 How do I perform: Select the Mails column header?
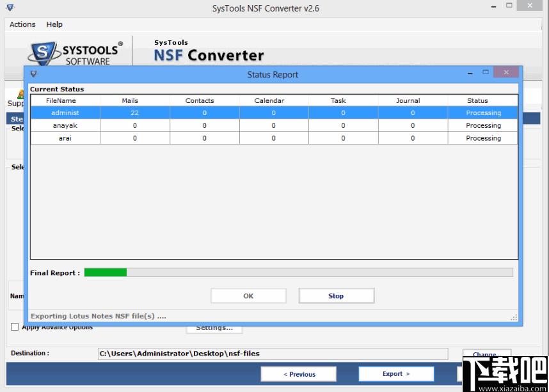135,100
